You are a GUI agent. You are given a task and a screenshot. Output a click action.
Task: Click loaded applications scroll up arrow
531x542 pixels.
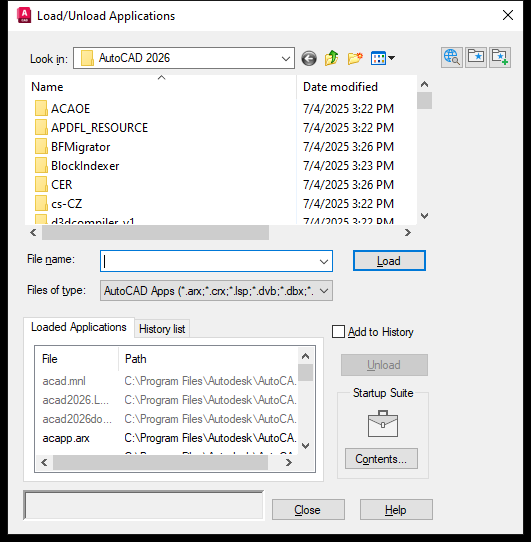coord(306,356)
